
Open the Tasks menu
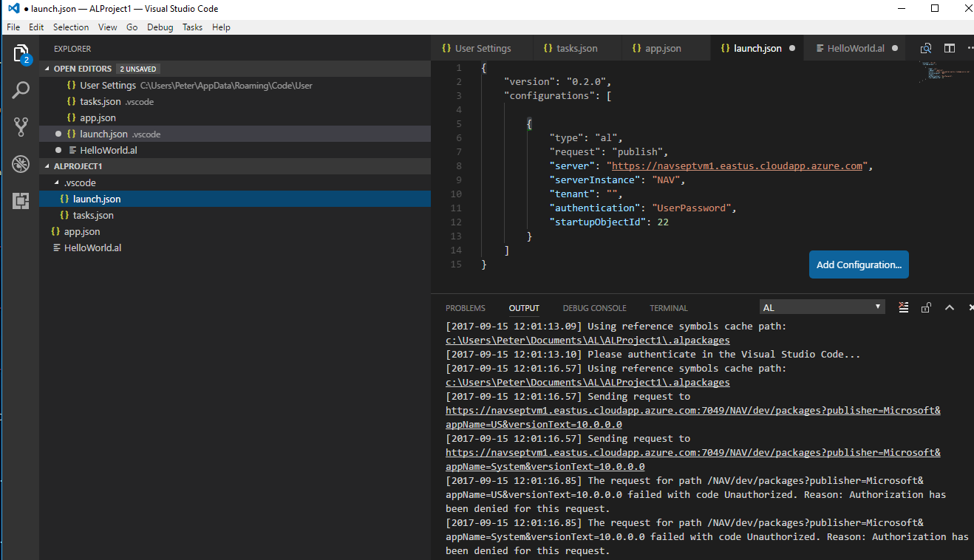(192, 27)
